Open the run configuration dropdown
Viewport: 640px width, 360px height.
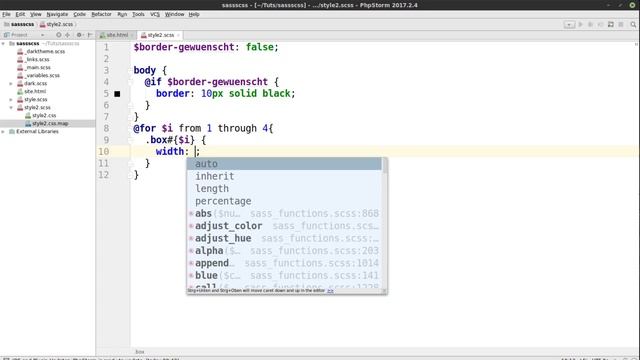569,24
